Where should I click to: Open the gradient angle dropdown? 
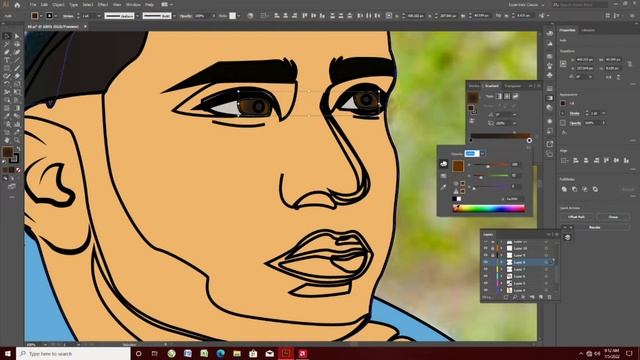[514, 115]
